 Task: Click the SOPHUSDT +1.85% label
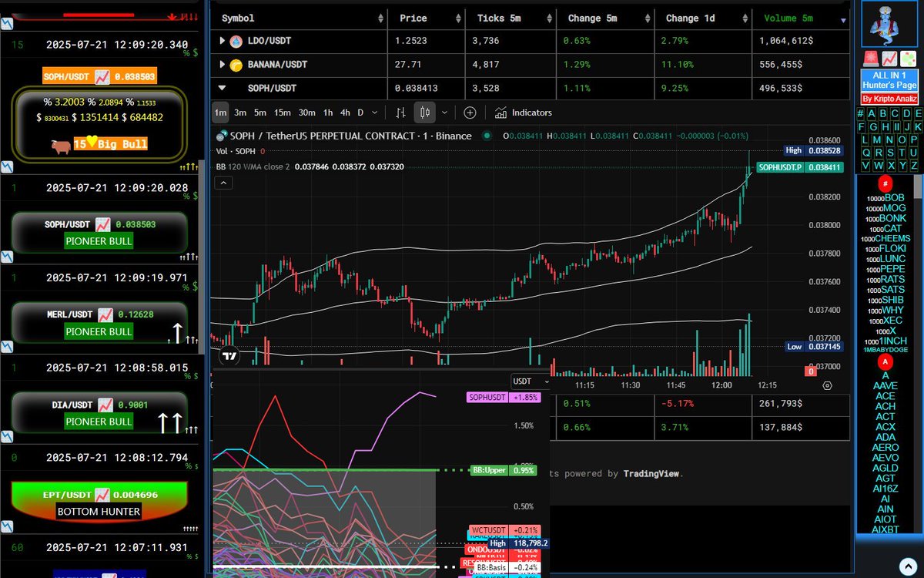pos(504,397)
